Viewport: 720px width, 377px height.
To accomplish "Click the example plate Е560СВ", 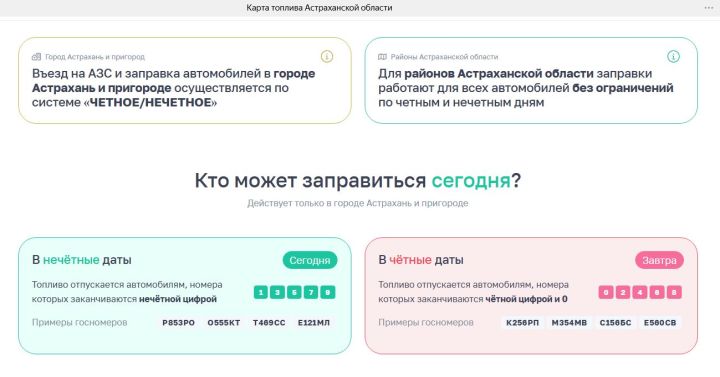I will click(660, 323).
